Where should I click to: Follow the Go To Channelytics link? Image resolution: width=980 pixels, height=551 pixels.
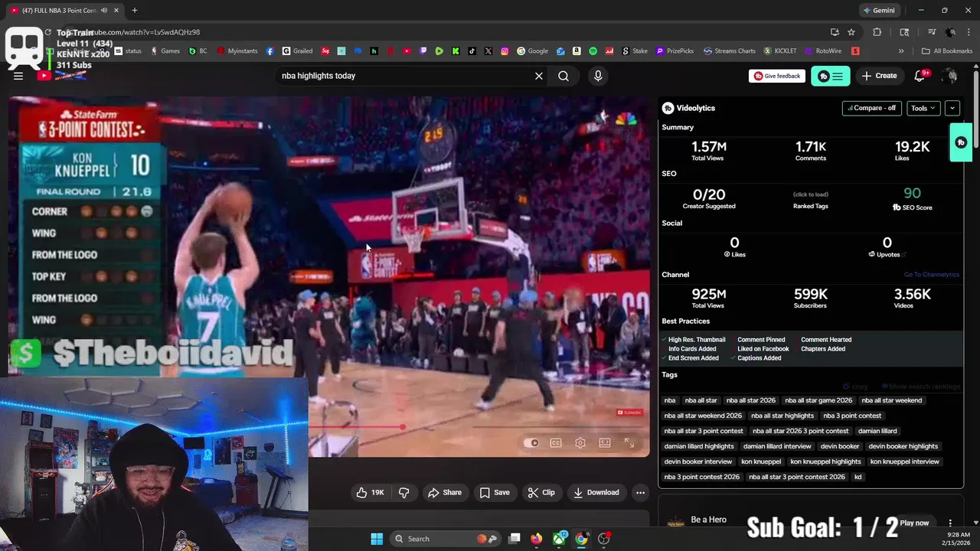tap(931, 275)
